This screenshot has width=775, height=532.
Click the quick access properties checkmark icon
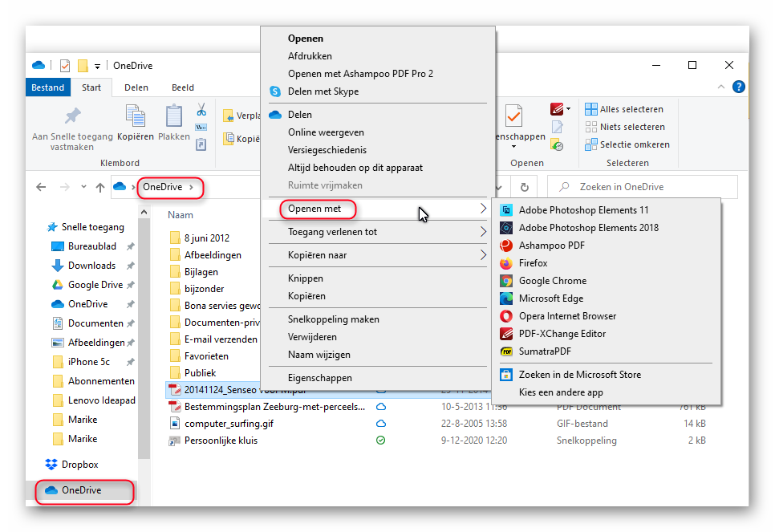pos(65,66)
